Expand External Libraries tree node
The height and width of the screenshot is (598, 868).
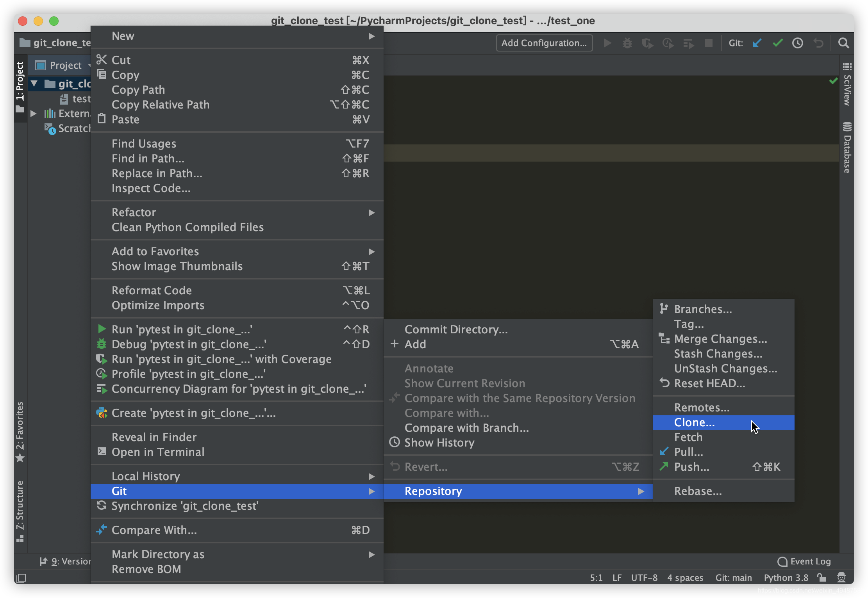coord(34,114)
